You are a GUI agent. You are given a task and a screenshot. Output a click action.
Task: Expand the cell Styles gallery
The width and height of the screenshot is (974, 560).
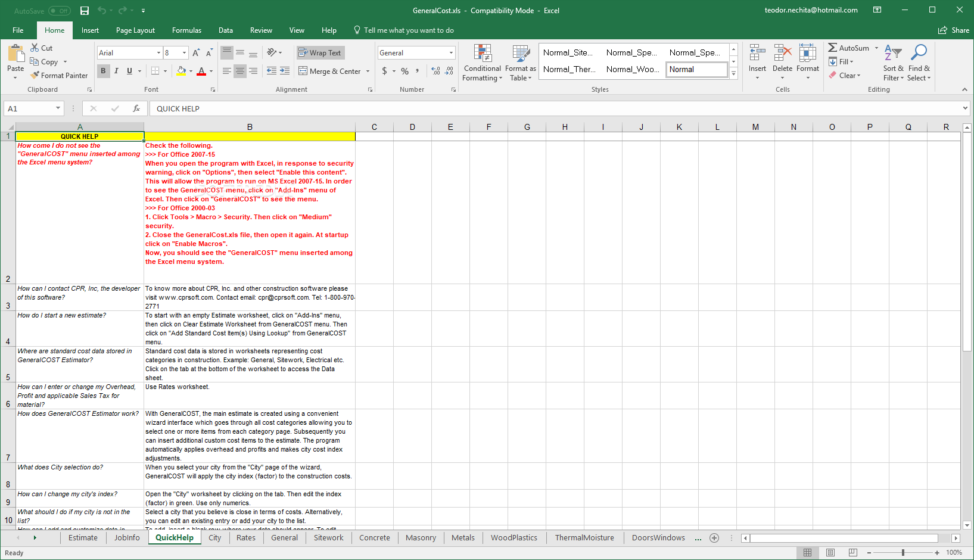[x=734, y=74]
